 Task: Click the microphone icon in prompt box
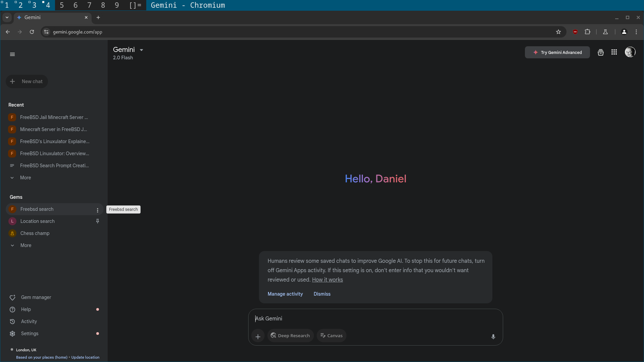pyautogui.click(x=493, y=337)
